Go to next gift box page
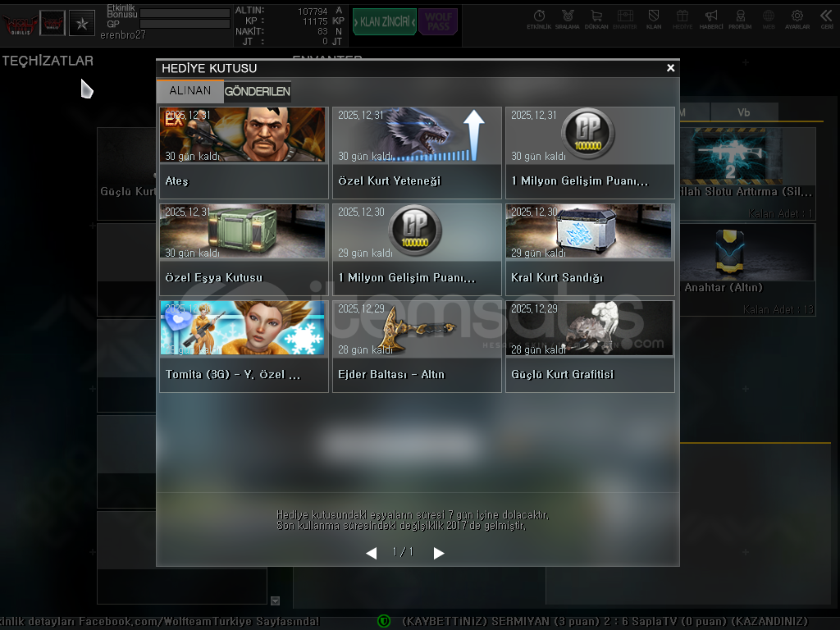Screen dimensions: 840x630 [x=439, y=553]
